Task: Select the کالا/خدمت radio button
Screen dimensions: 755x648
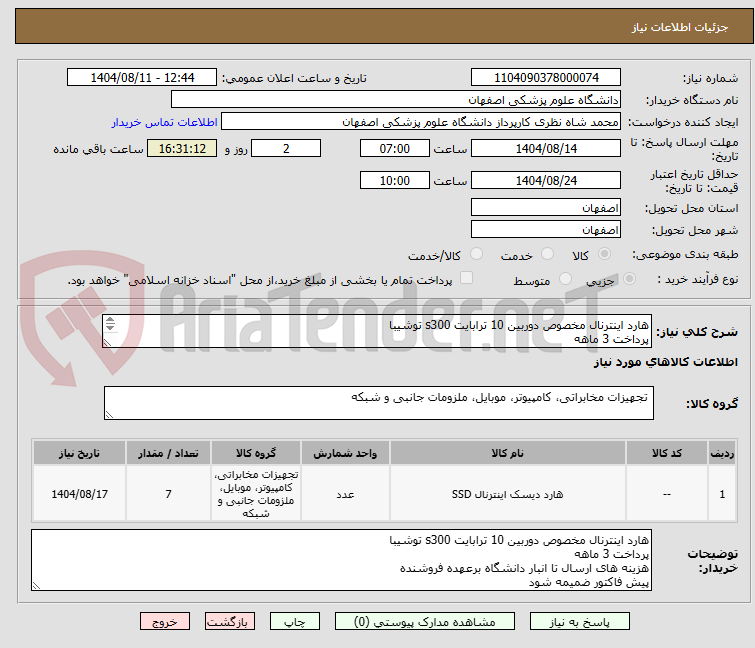Action: pyautogui.click(x=476, y=254)
